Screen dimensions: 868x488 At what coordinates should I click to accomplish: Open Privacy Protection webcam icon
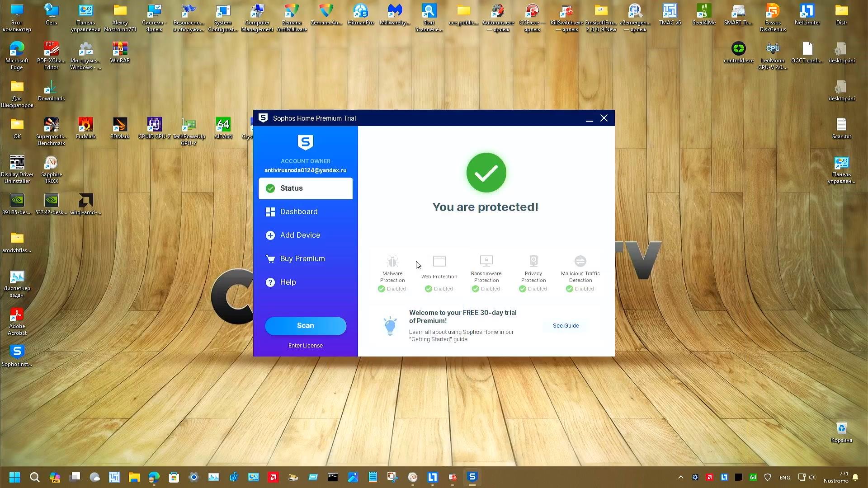pyautogui.click(x=533, y=261)
